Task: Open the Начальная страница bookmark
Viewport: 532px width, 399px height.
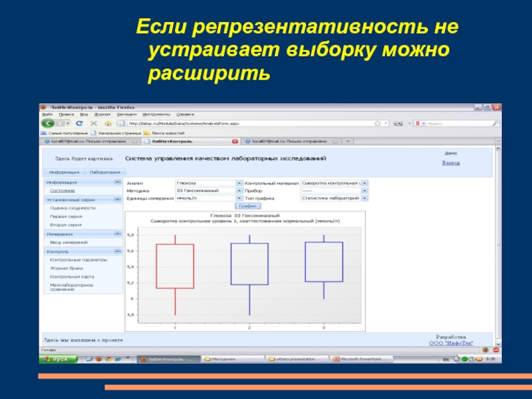Action: click(x=116, y=133)
